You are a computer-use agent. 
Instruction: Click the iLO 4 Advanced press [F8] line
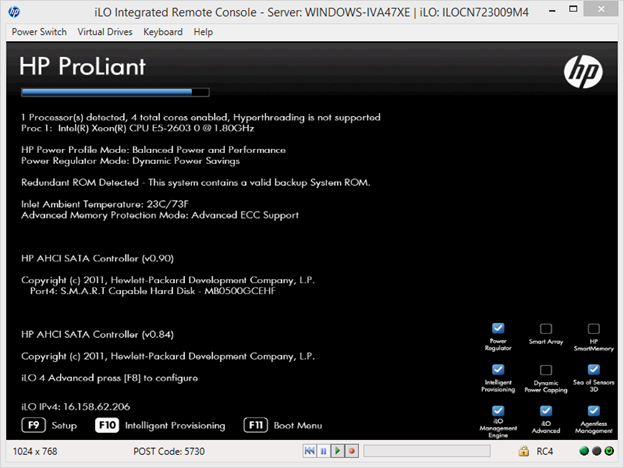109,378
